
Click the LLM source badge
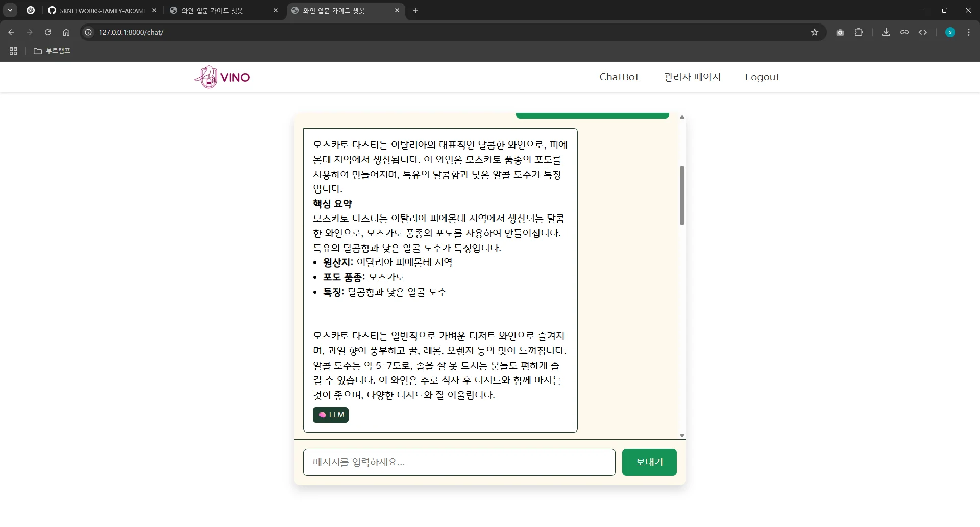pyautogui.click(x=331, y=415)
